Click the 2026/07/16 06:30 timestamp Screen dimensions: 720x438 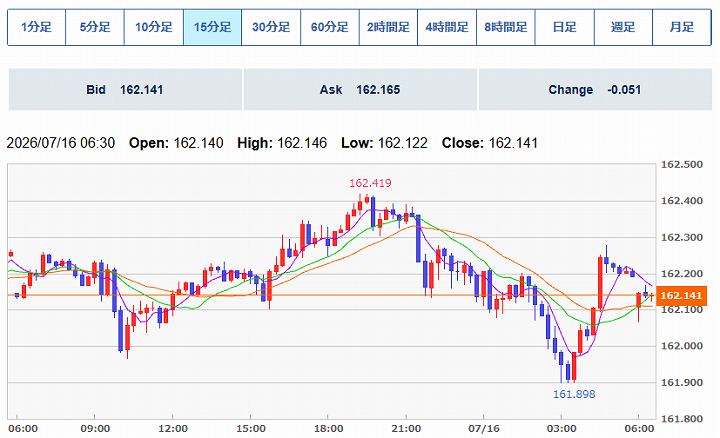[x=61, y=143]
